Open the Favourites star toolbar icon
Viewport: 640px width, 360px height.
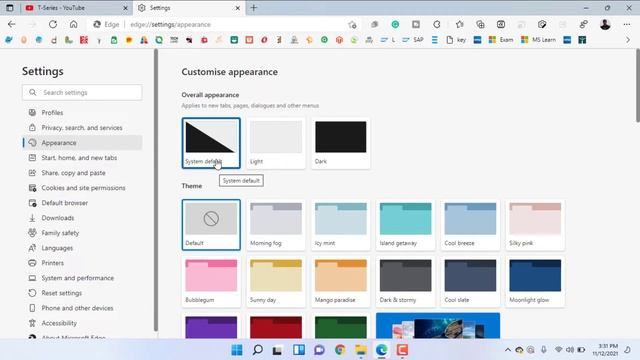[x=460, y=24]
